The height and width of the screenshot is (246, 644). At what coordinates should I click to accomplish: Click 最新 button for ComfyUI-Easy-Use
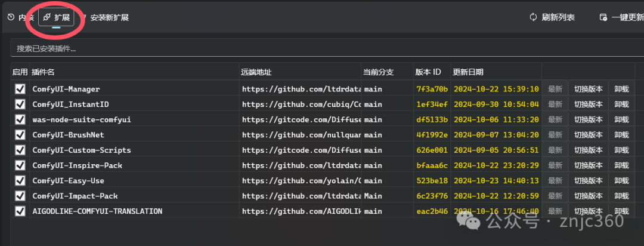(555, 180)
